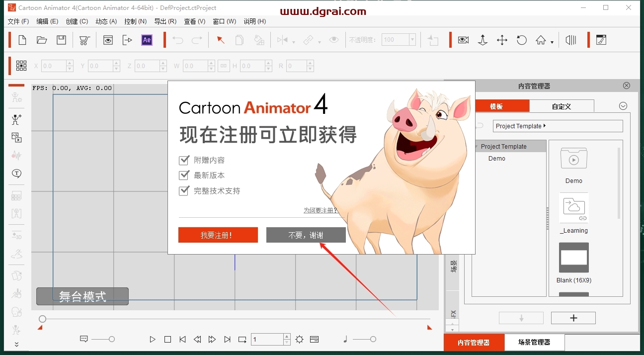Image resolution: width=644 pixels, height=355 pixels.
Task: Select the 内容管理器 bottom tab
Action: click(x=474, y=342)
